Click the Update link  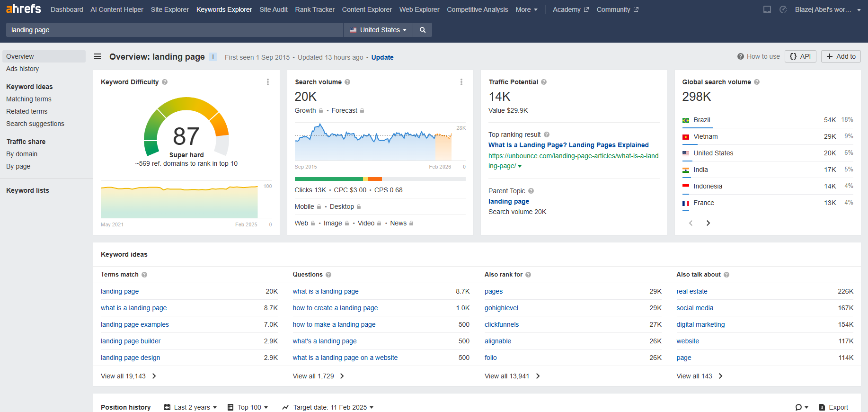coord(382,57)
